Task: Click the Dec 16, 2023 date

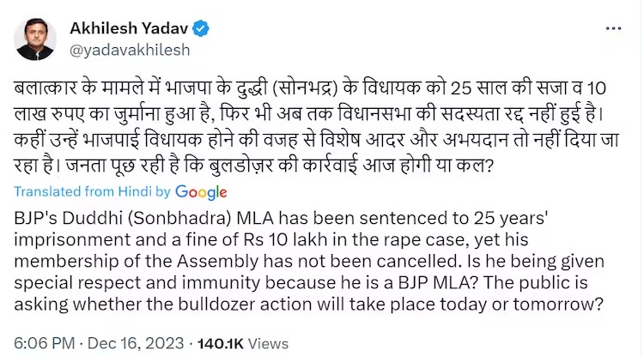Action: [x=136, y=343]
